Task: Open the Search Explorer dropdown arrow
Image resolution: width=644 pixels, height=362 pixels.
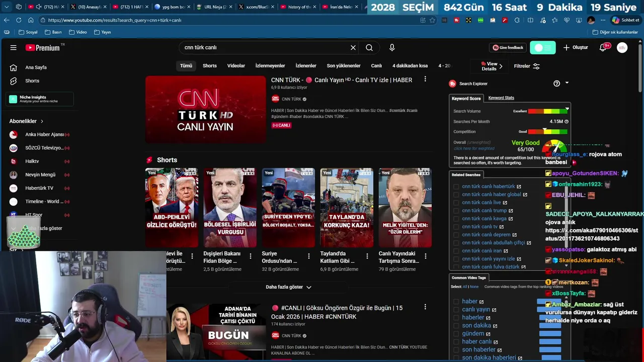Action: 567,83
